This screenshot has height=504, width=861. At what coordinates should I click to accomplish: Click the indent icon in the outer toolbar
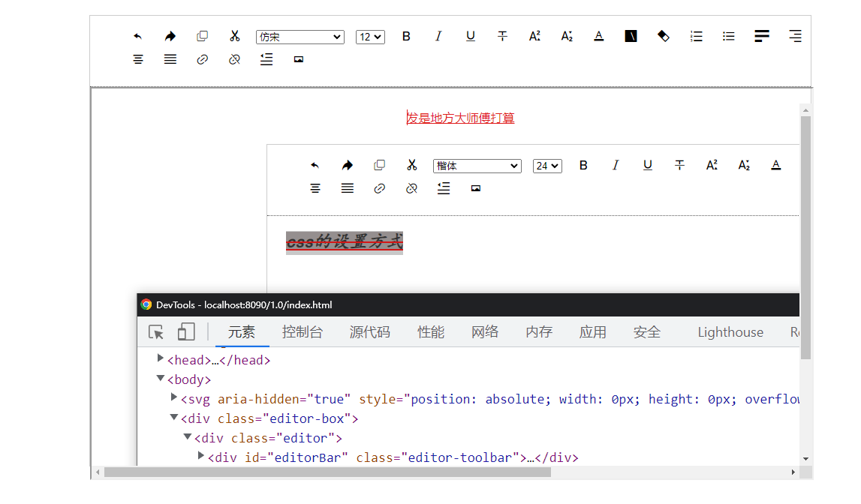pos(266,59)
